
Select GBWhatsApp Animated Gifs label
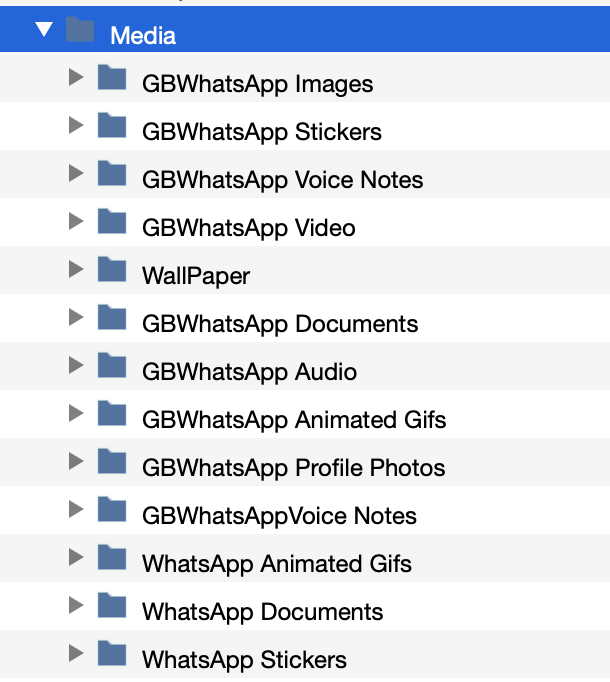tap(294, 420)
